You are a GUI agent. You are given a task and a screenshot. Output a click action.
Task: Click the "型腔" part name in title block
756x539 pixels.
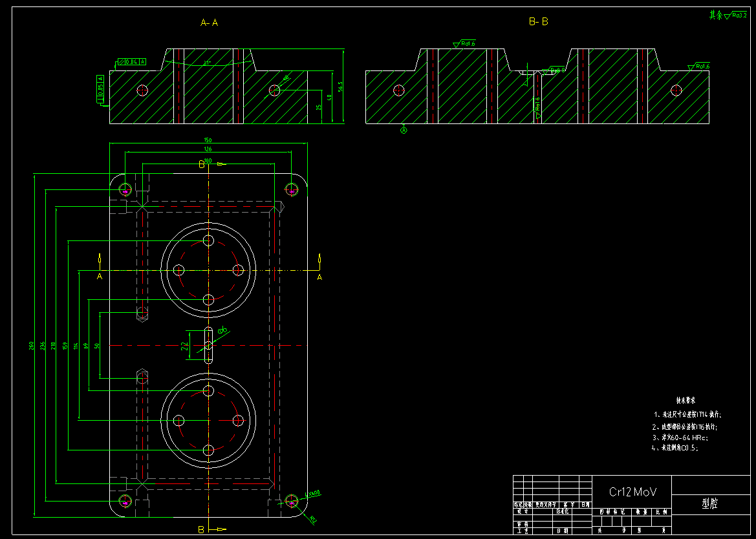tap(711, 504)
